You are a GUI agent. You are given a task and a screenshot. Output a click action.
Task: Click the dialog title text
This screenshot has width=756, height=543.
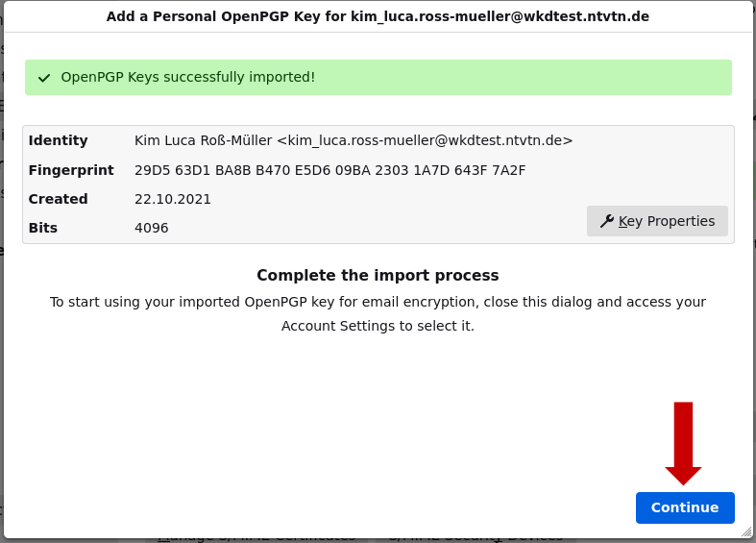(x=378, y=16)
